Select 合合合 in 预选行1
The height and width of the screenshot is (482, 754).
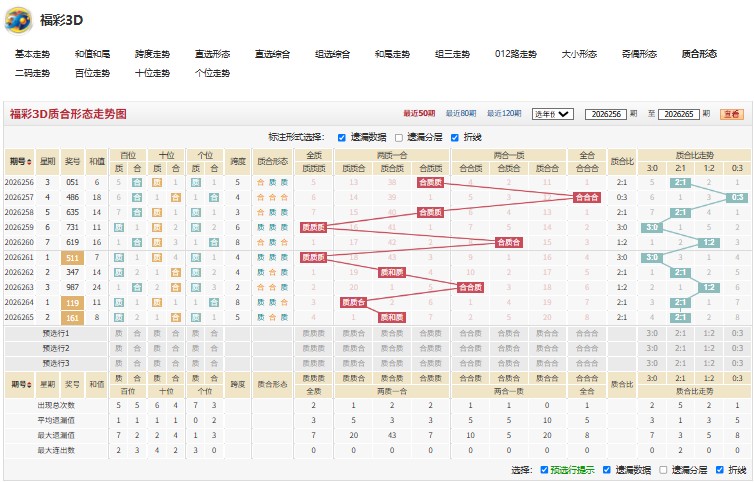[x=587, y=333]
